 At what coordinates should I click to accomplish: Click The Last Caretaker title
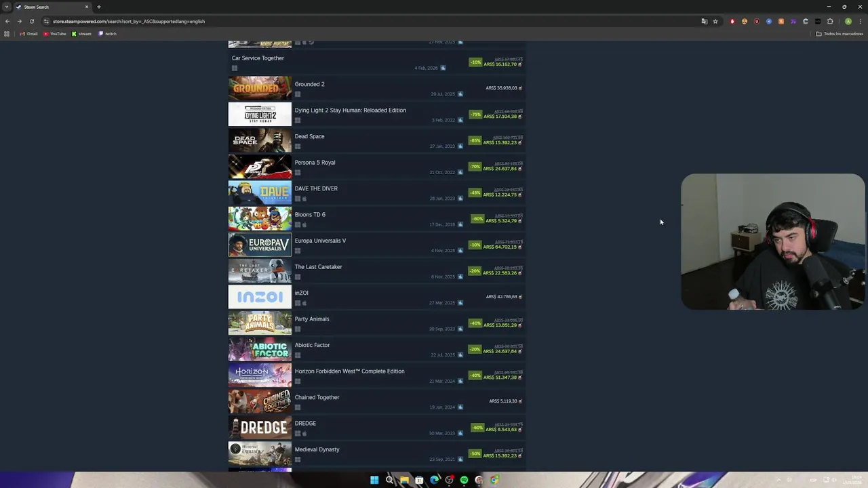(x=318, y=267)
